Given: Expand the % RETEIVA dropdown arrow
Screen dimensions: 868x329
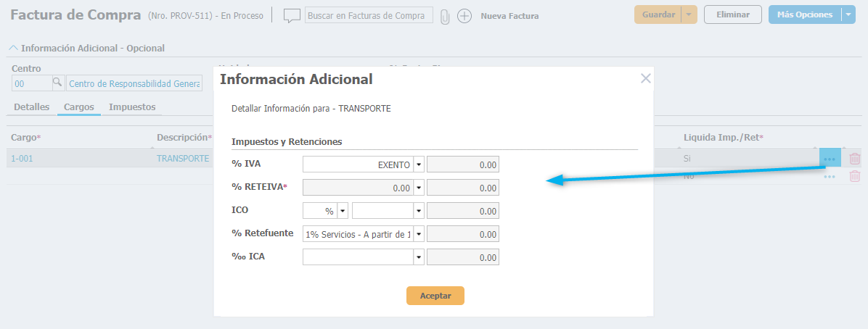Looking at the screenshot, I should coord(419,188).
